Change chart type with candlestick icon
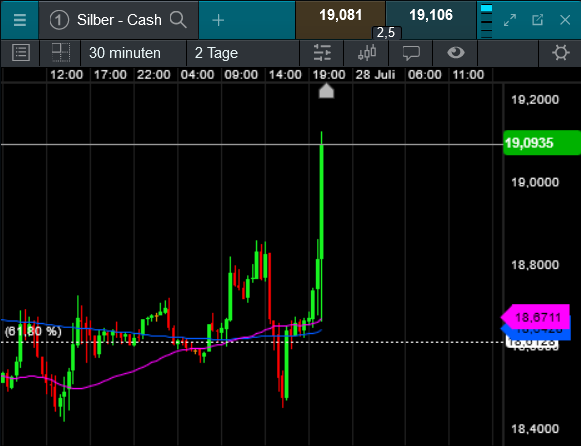Screen dimensions: 581x446 click(x=367, y=53)
